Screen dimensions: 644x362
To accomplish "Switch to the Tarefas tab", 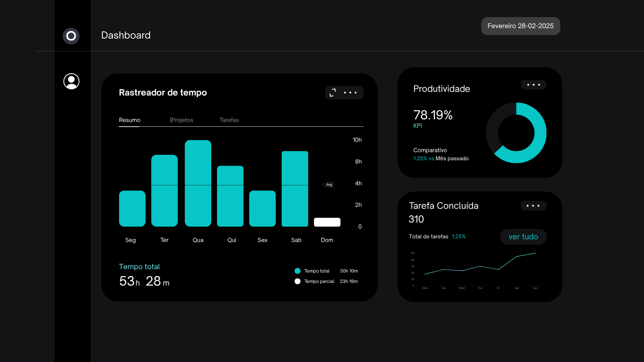I will click(229, 120).
